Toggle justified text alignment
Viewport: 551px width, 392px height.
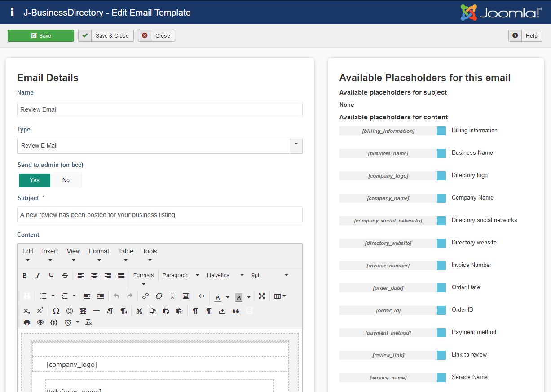click(x=121, y=275)
